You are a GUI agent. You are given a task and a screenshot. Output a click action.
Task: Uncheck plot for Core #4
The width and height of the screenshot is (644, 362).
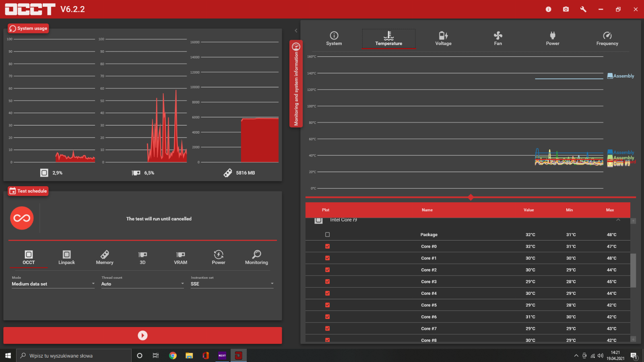pyautogui.click(x=327, y=293)
